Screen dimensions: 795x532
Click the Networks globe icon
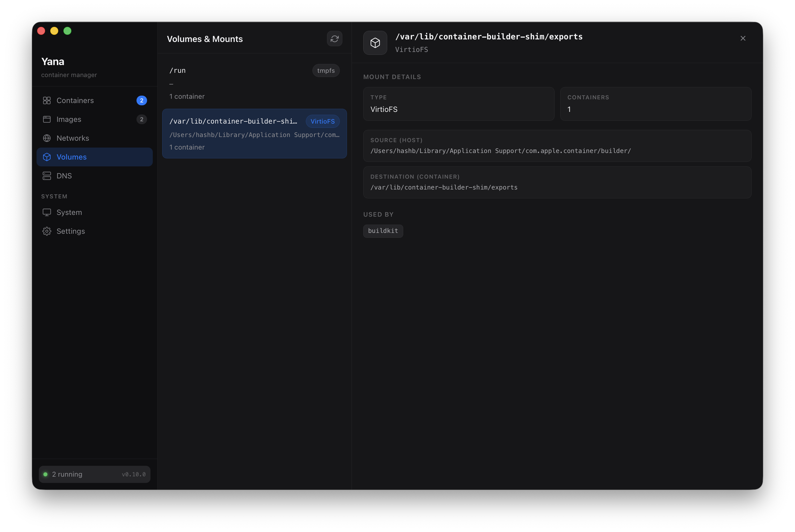[47, 138]
